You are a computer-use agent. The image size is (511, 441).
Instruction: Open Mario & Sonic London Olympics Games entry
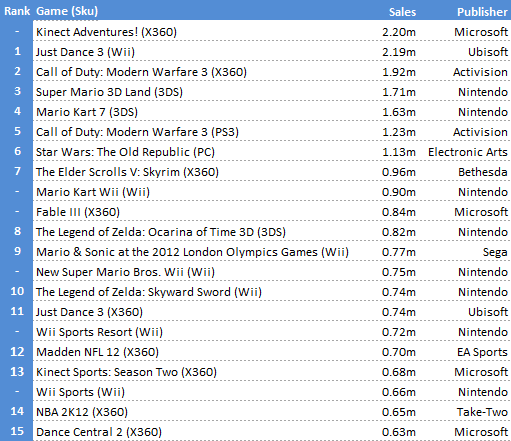[192, 252]
